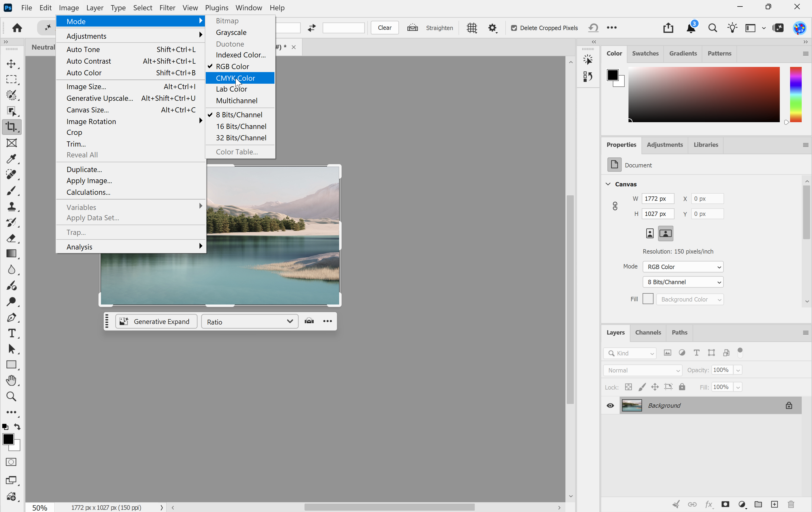
Task: Select the Rectangular Marquee tool
Action: tap(11, 80)
